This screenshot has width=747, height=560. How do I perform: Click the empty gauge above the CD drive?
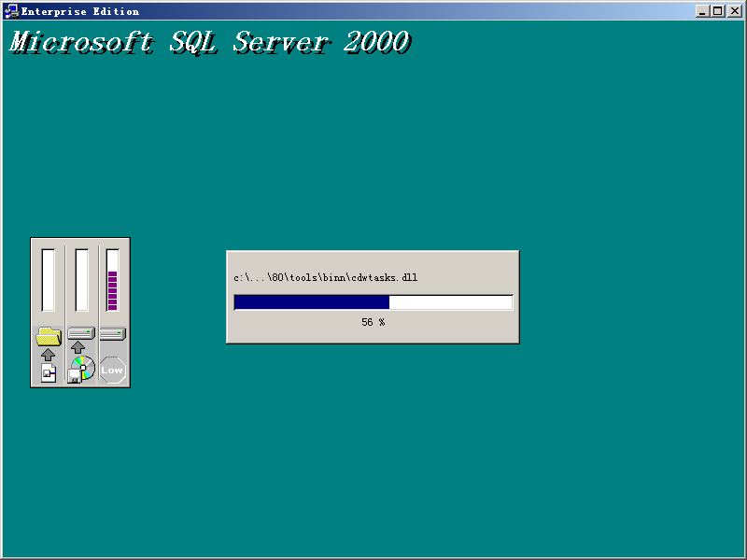tap(81, 280)
